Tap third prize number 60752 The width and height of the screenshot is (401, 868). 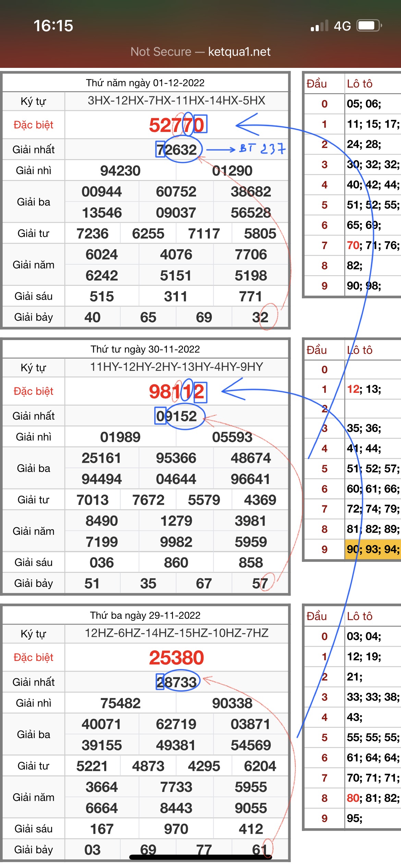(176, 192)
